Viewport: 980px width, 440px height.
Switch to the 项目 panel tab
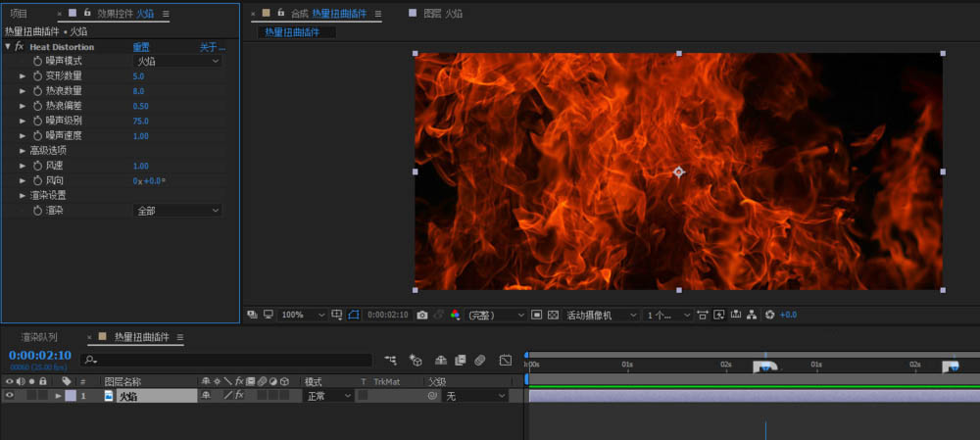pos(19,13)
